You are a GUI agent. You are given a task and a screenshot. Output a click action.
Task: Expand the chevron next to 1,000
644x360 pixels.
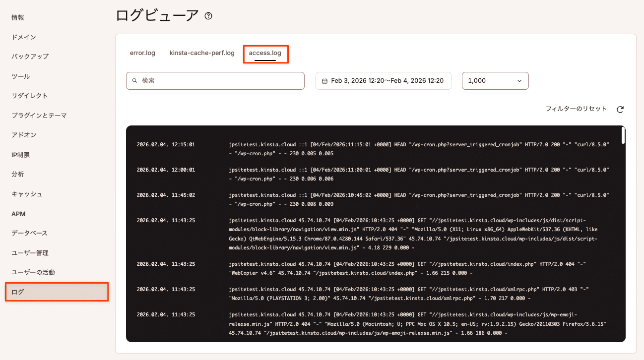[519, 80]
